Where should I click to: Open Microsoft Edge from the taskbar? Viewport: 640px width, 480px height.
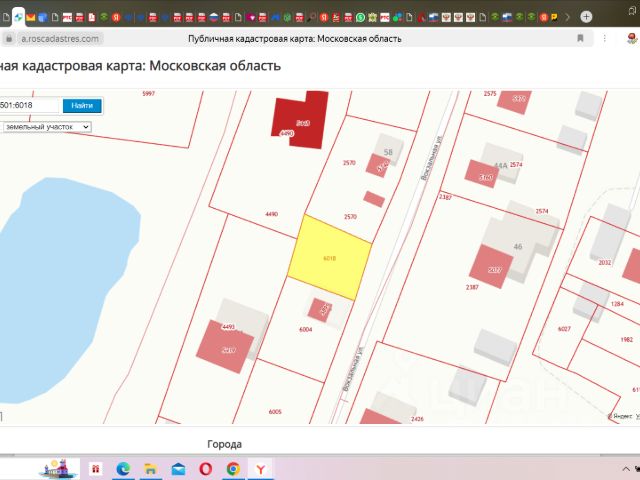click(x=124, y=468)
